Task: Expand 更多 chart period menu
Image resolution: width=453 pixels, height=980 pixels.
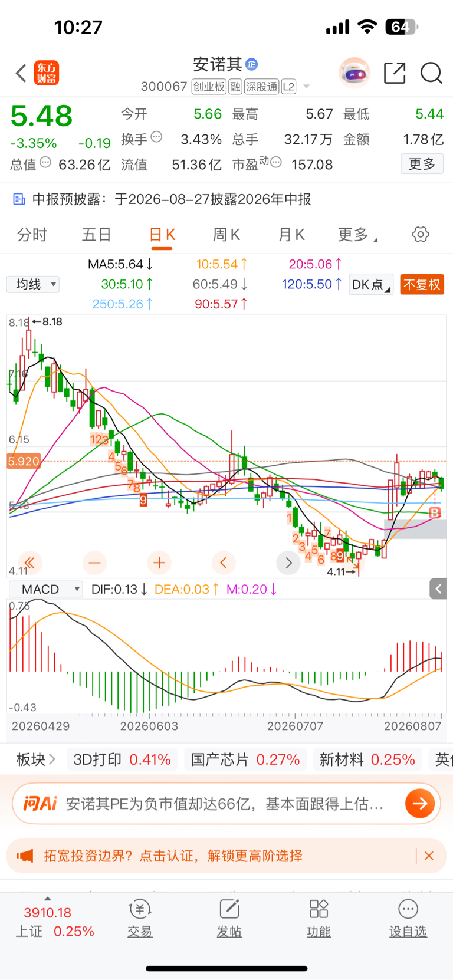Action: (357, 235)
